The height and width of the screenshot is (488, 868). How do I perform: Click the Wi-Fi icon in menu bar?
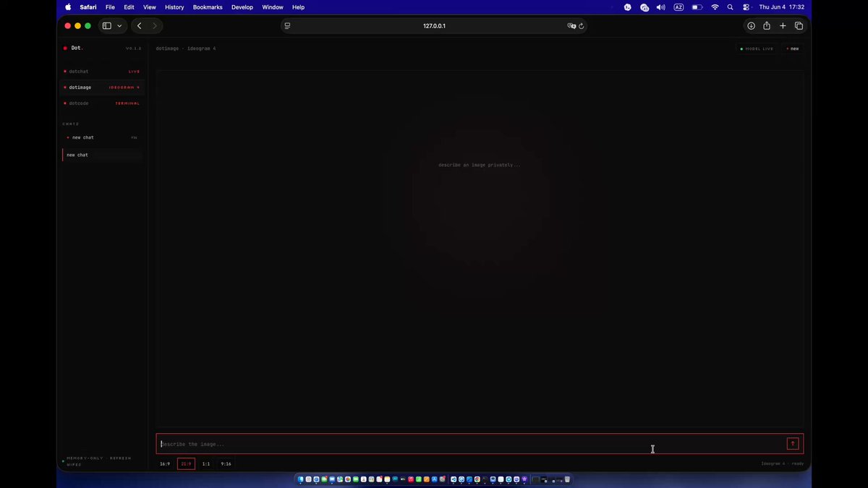pos(715,7)
